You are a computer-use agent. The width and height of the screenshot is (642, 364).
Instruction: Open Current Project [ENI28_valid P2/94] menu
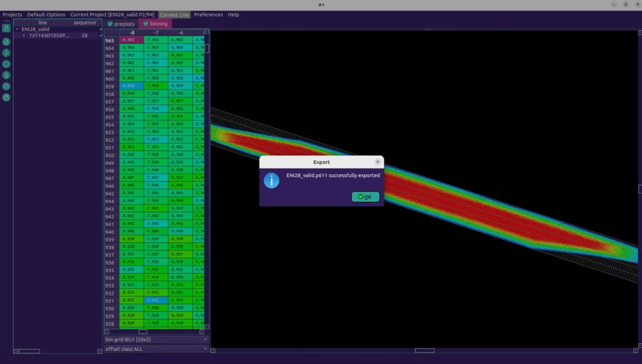112,14
